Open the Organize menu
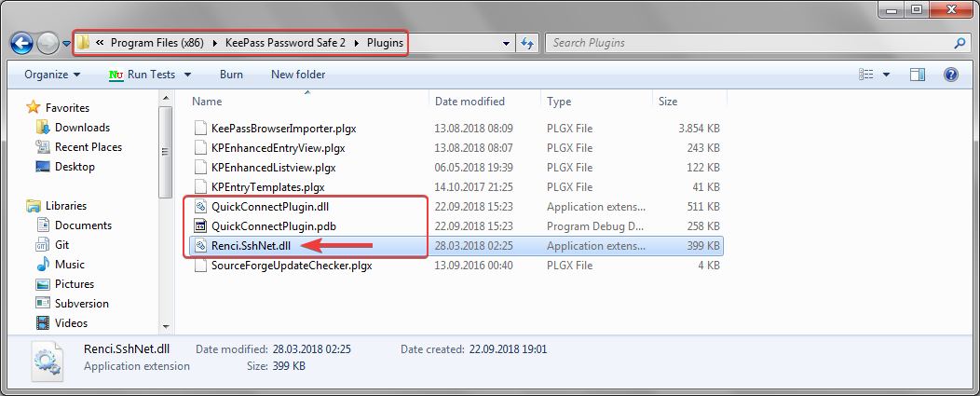The height and width of the screenshot is (396, 980). click(x=52, y=75)
